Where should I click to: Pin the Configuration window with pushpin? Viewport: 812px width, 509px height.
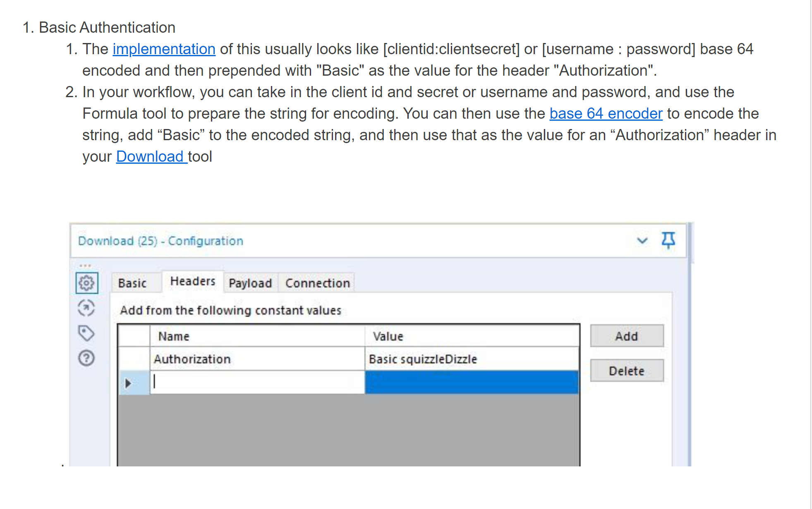pos(668,240)
